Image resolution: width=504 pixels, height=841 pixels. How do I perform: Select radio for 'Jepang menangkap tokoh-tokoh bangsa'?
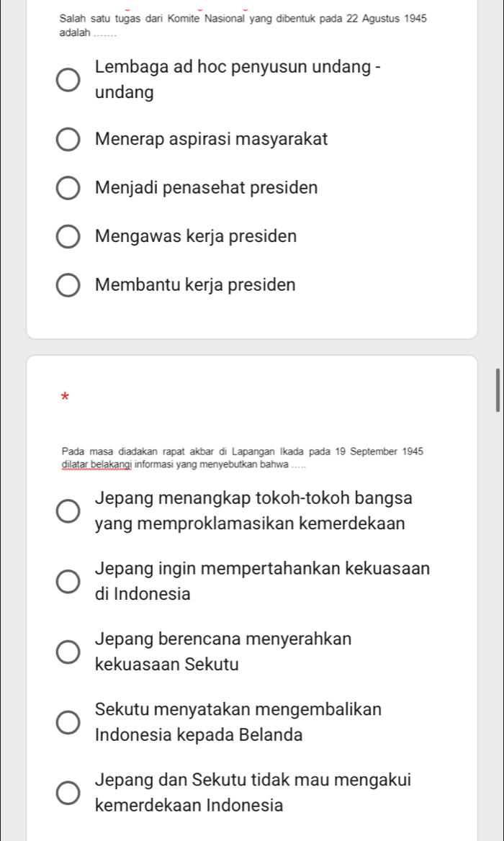(68, 511)
